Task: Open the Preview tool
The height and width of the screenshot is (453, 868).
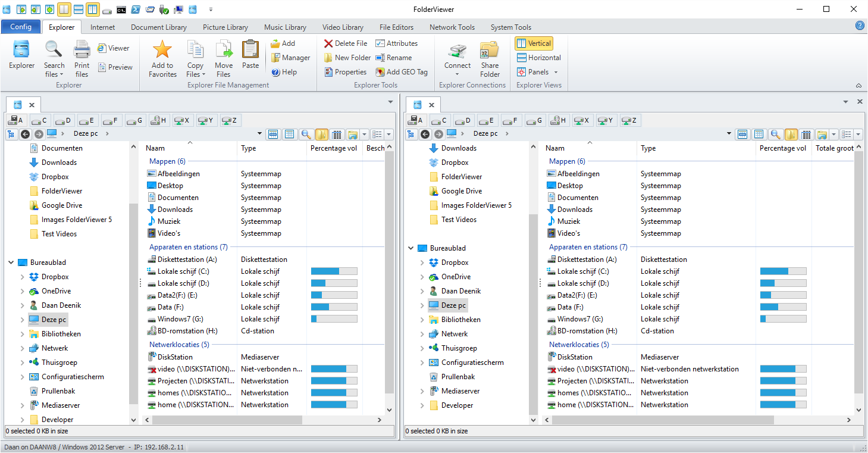Action: tap(115, 67)
